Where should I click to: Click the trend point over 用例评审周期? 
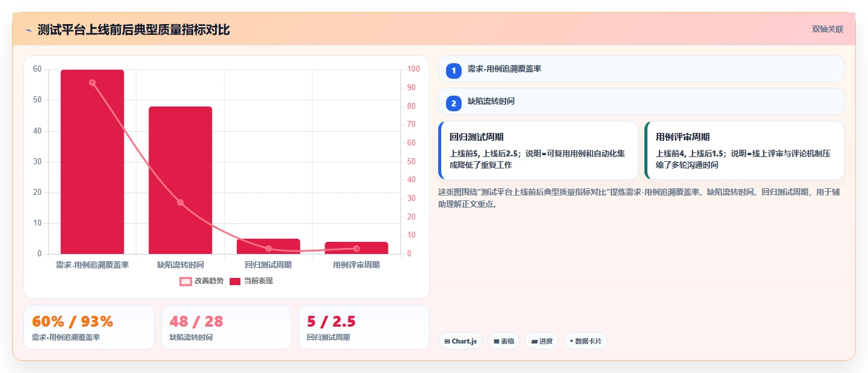pos(356,248)
